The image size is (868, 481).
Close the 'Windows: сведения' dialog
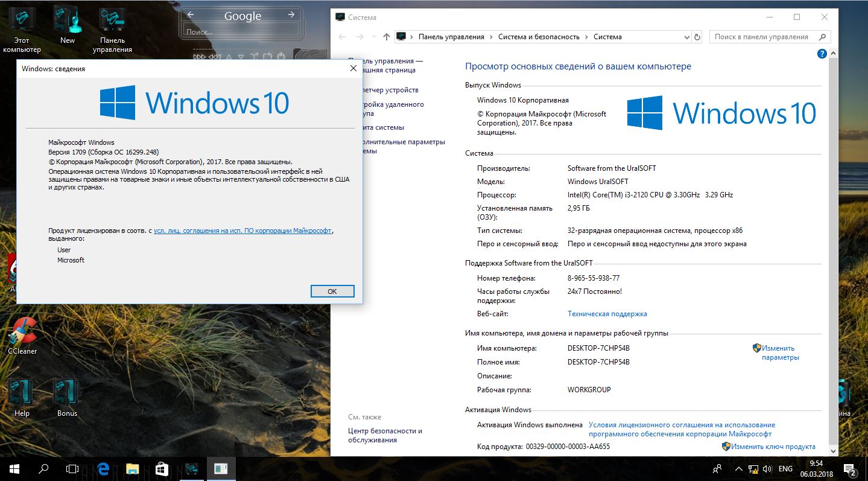pos(353,68)
